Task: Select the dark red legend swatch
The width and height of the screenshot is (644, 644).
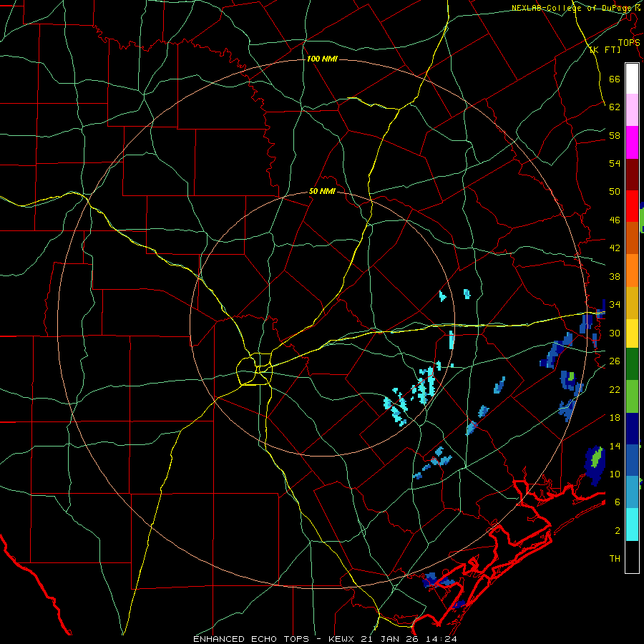Action: point(632,174)
